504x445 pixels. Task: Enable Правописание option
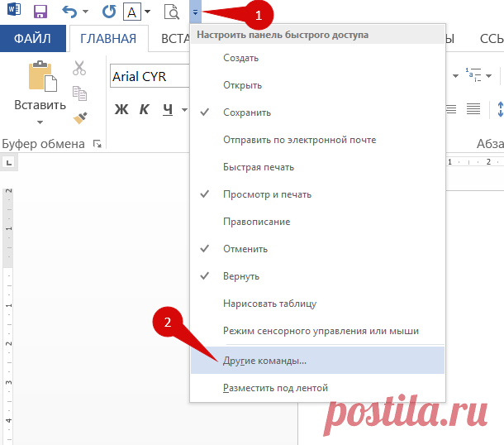point(317,222)
